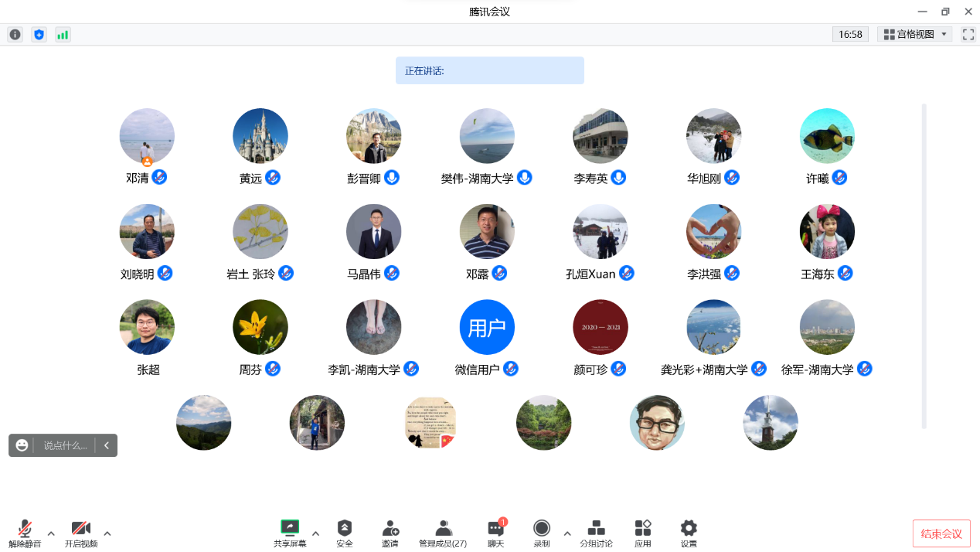980x552 pixels.
Task: Open 设置 settings gear
Action: [689, 533]
